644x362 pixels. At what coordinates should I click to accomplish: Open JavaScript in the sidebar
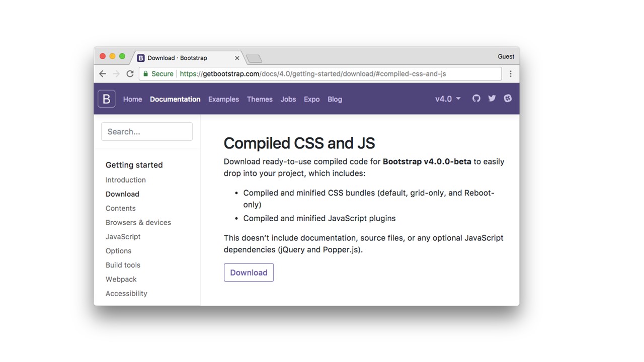(x=123, y=236)
